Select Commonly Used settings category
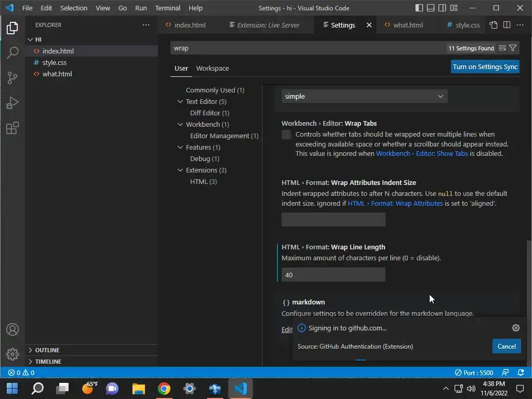This screenshot has height=399, width=532. tap(215, 90)
